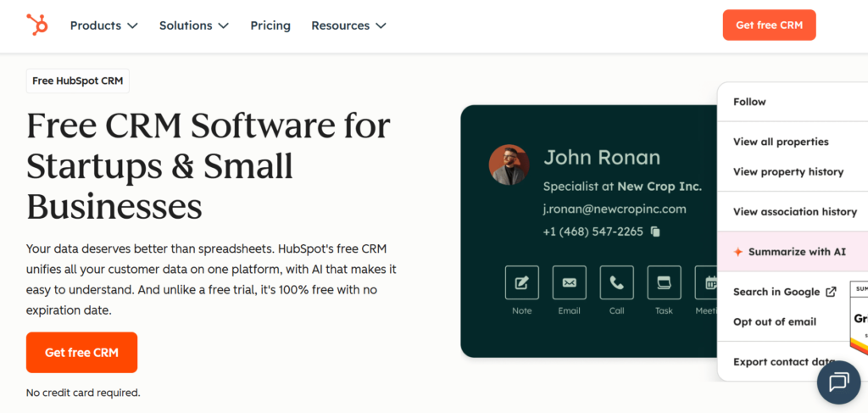
Task: Click the Task icon on contact card
Action: tap(664, 283)
